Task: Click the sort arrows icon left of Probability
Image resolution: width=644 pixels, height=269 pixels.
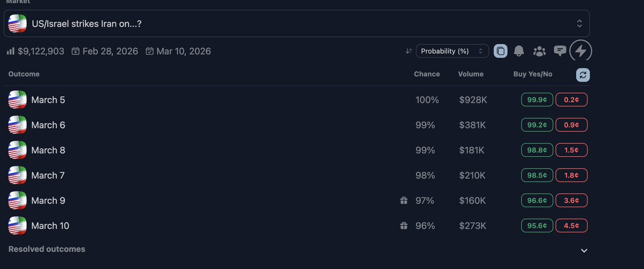Action: (x=409, y=51)
